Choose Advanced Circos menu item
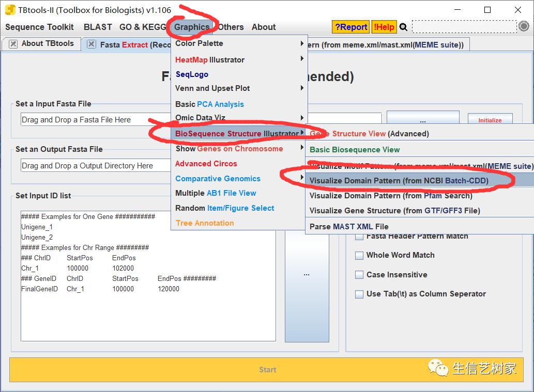 (x=206, y=164)
